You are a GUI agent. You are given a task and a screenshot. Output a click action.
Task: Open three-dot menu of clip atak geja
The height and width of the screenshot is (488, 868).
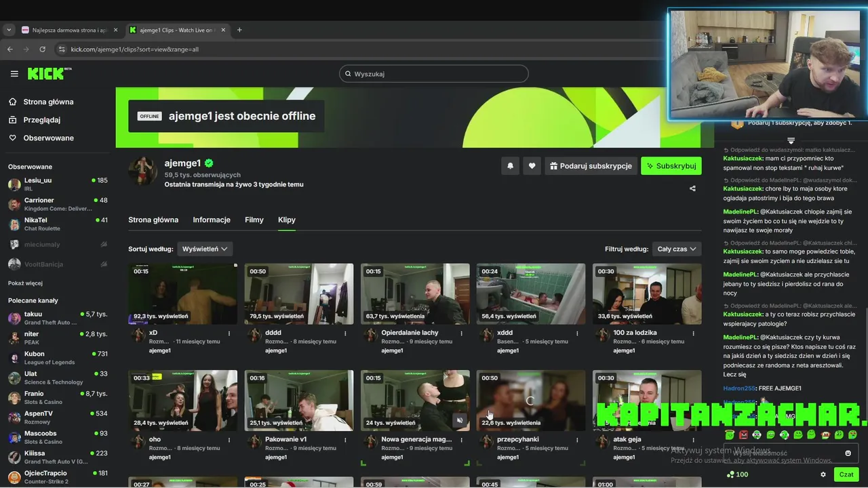pyautogui.click(x=693, y=440)
